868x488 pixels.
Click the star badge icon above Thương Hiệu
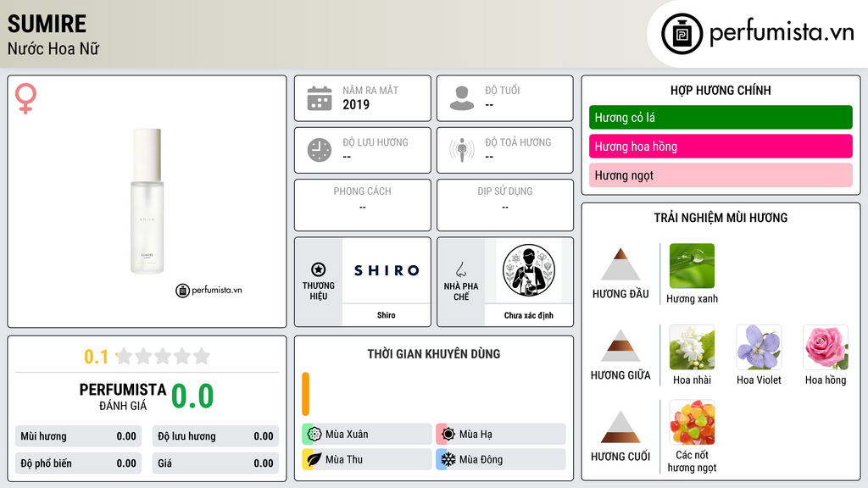tap(319, 269)
